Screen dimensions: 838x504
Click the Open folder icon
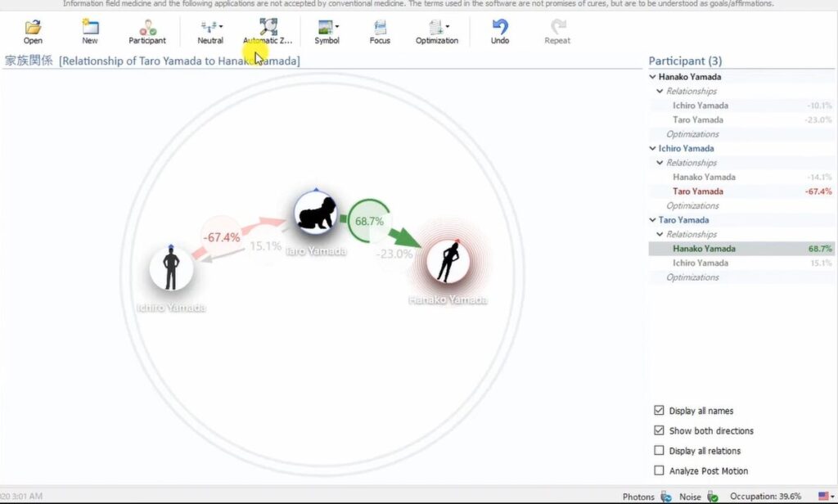(x=33, y=28)
